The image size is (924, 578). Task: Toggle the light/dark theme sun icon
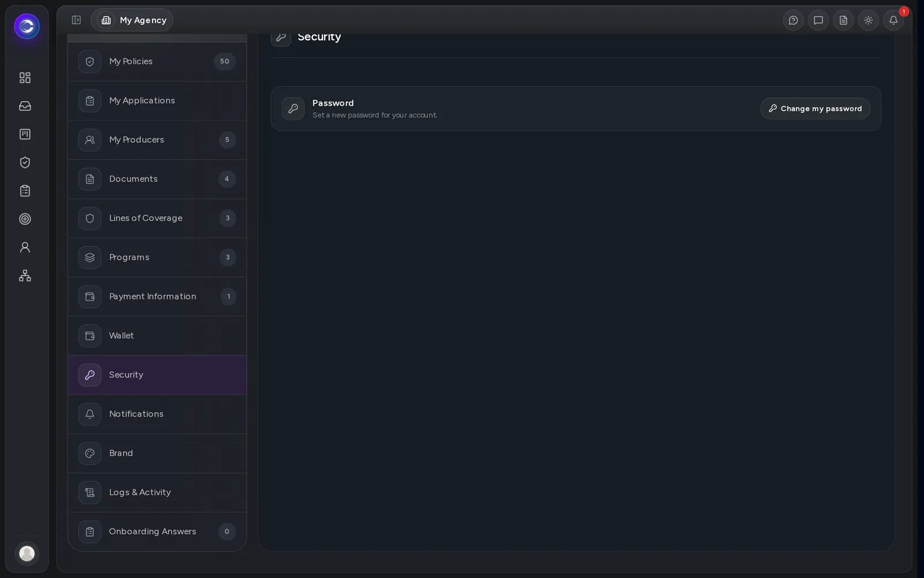(x=868, y=20)
